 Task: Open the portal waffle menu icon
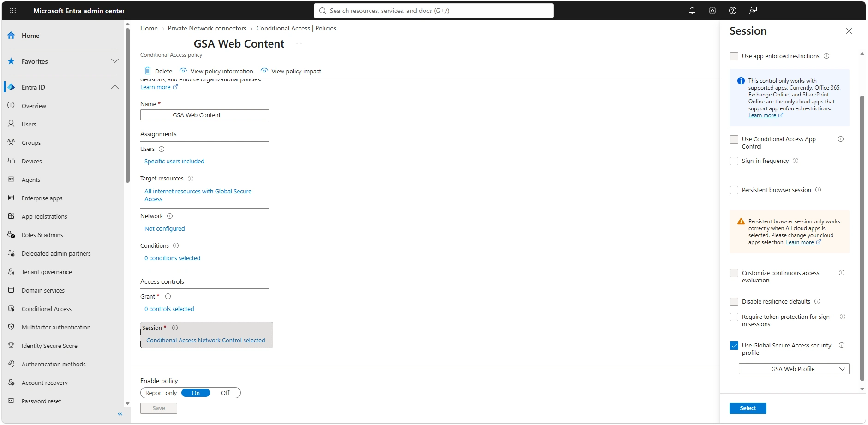click(13, 11)
